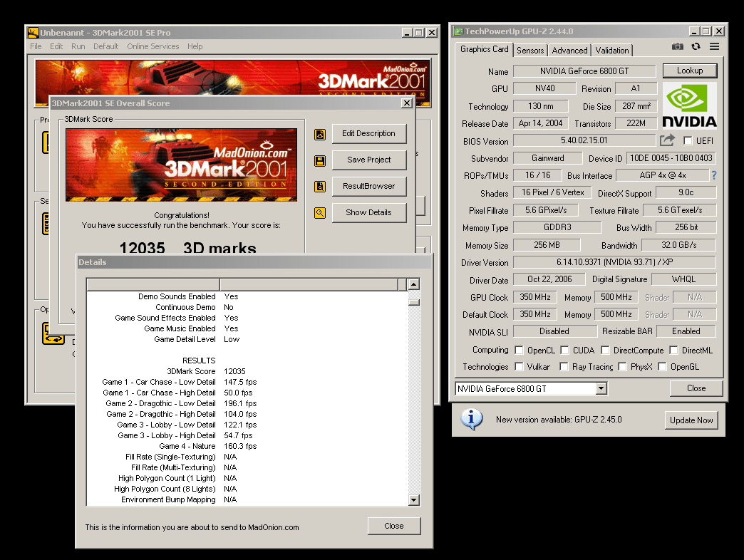Click the first column header in Details list
This screenshot has width=744, height=560.
(x=153, y=284)
